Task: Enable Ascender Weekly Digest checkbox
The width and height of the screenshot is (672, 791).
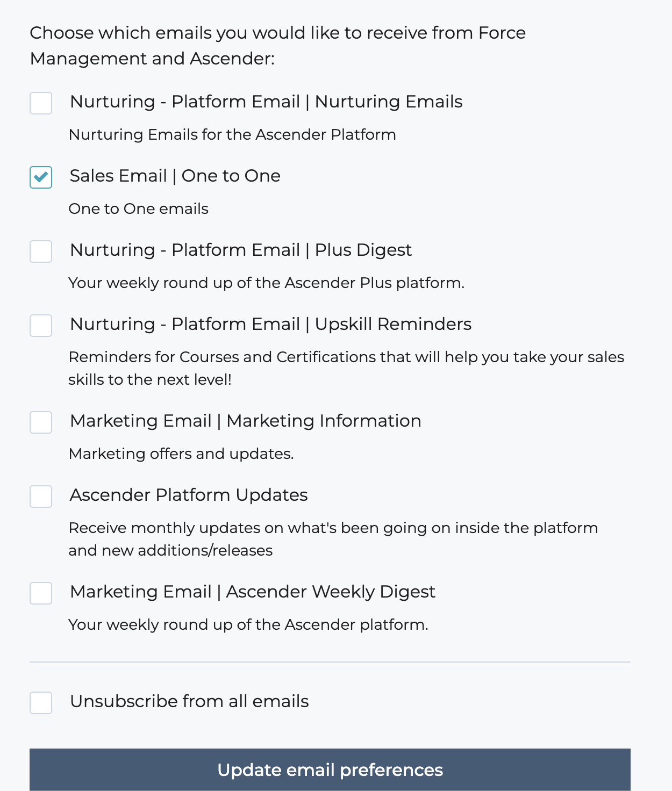Action: [x=41, y=593]
